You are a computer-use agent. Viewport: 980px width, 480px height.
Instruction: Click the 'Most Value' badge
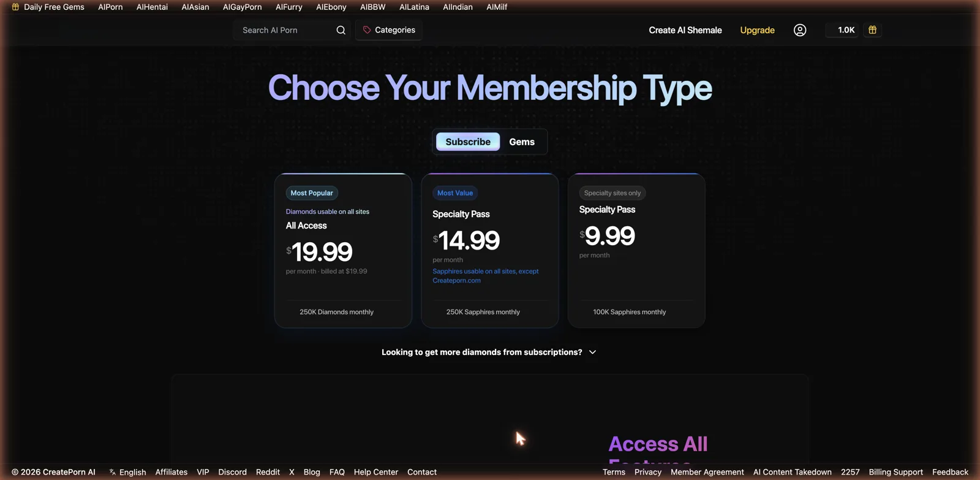455,193
